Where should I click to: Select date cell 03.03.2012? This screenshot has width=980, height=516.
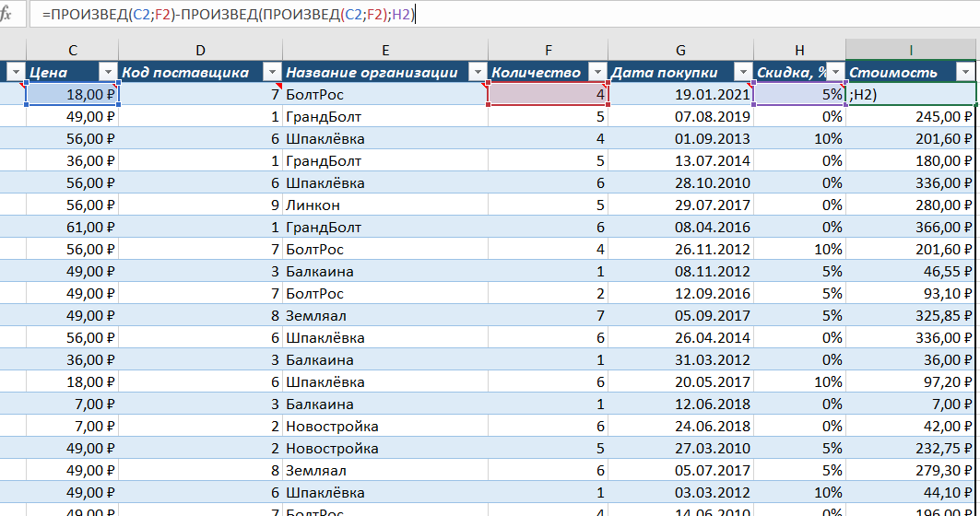pyautogui.click(x=680, y=492)
